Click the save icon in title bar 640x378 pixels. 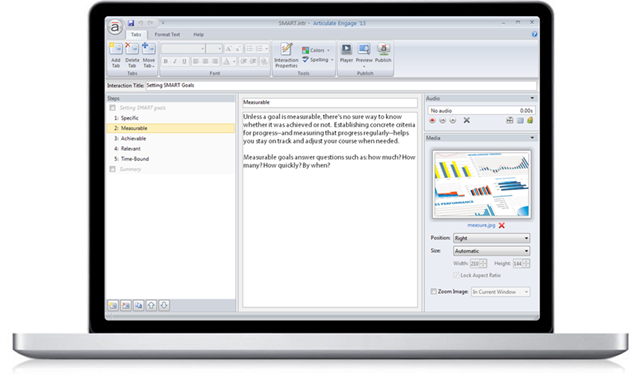pyautogui.click(x=131, y=23)
